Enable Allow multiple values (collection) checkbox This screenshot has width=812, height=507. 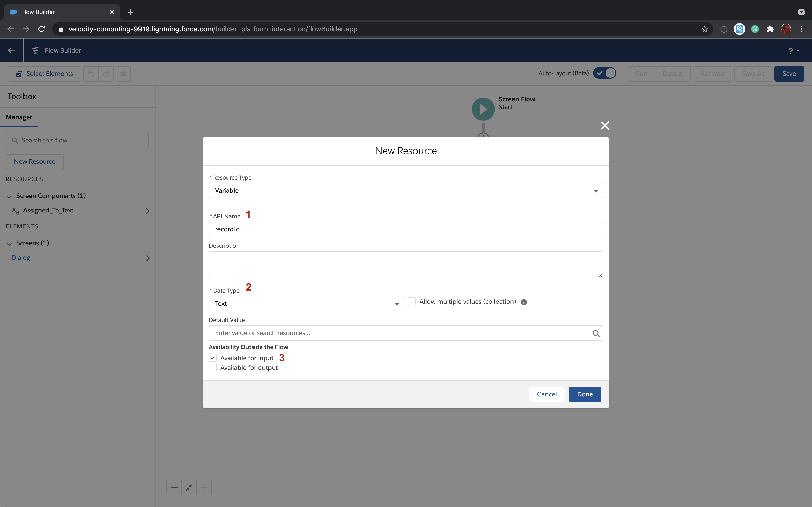(x=412, y=302)
